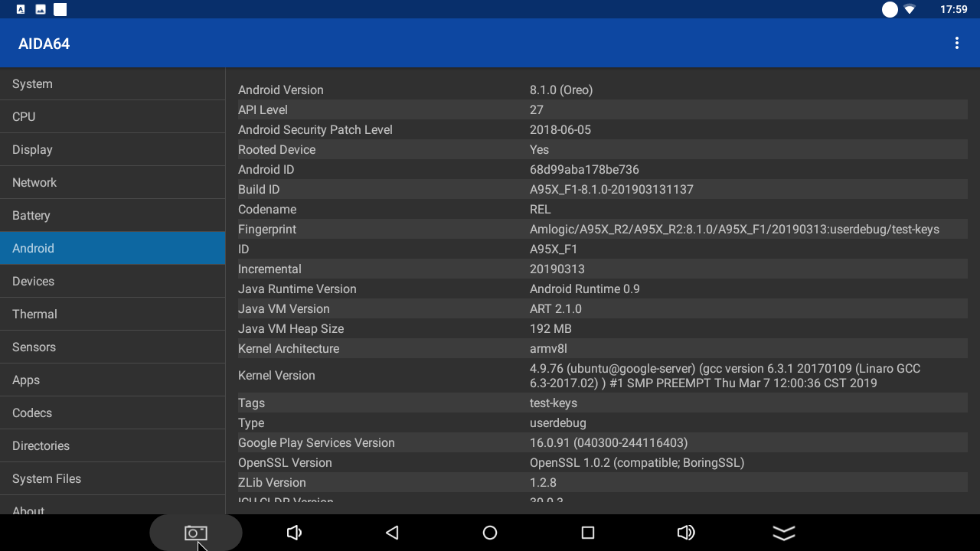Select the Java VM Version label

tap(284, 309)
